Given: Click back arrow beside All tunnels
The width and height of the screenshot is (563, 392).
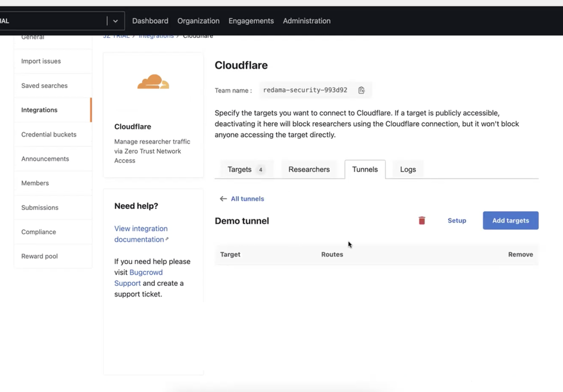Looking at the screenshot, I should tap(223, 199).
